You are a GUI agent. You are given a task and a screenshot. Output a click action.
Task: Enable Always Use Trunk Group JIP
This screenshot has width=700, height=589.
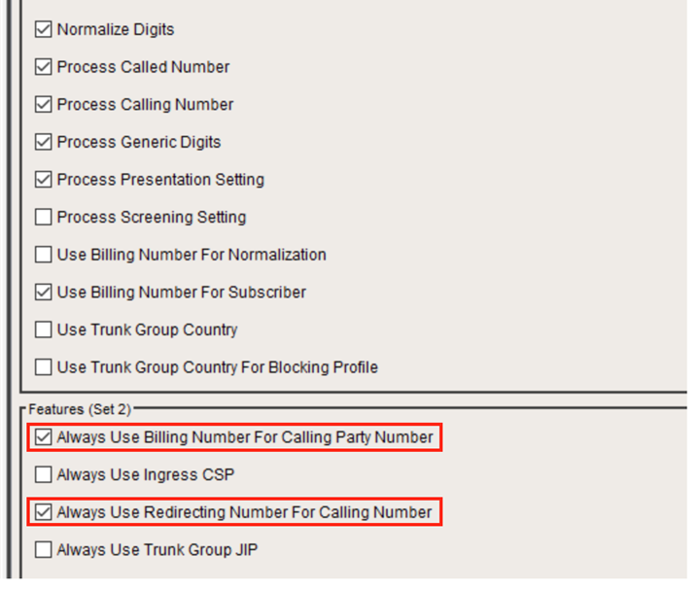(x=43, y=550)
